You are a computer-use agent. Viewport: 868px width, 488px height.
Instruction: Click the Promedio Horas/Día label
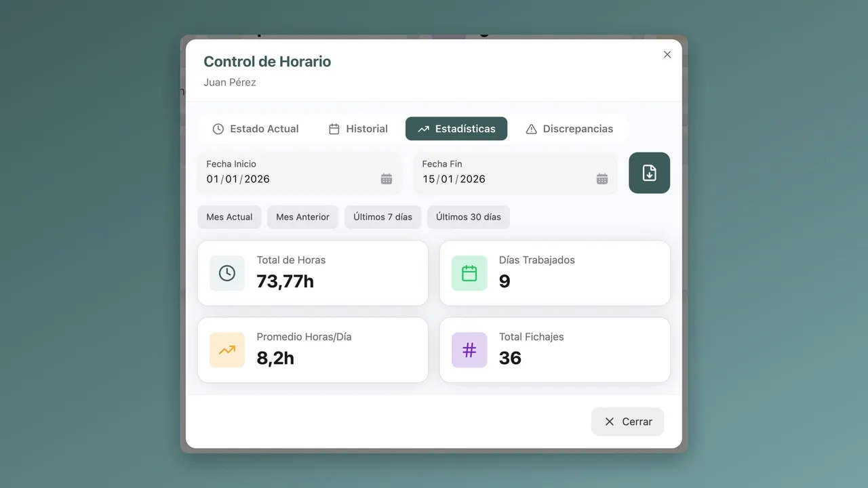click(x=304, y=337)
